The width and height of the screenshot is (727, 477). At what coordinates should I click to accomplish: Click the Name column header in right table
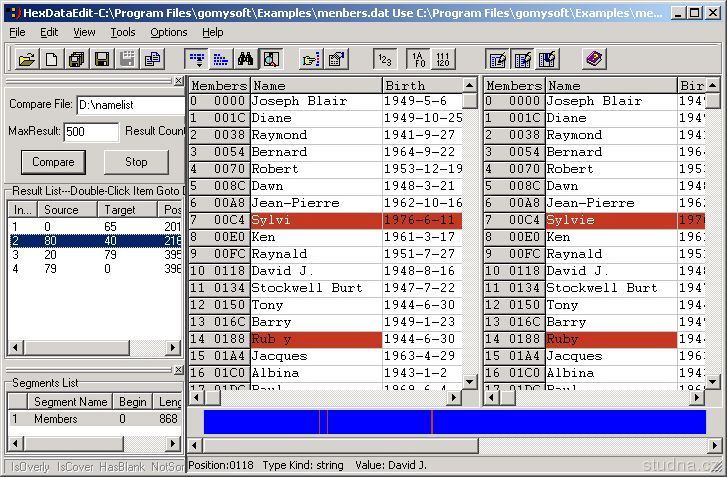(611, 86)
